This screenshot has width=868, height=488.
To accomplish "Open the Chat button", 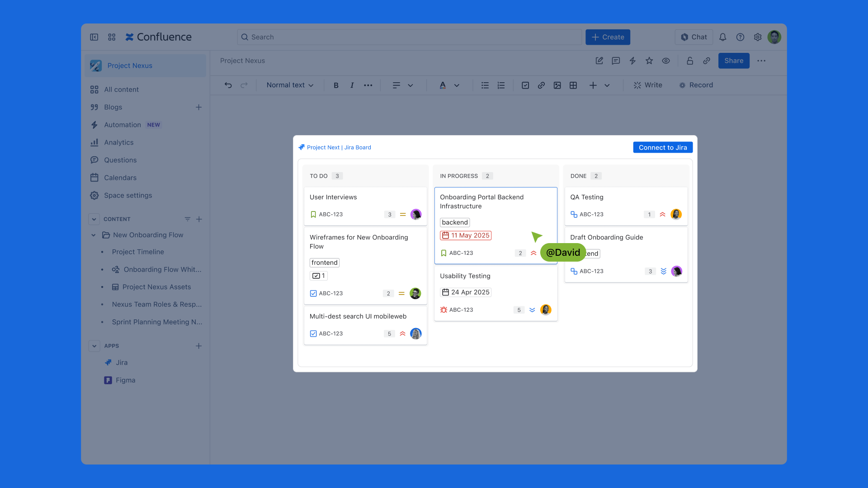I will point(694,37).
